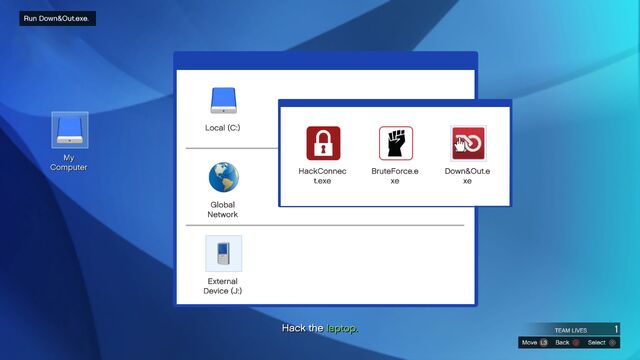
Task: Click the Select button prompt
Action: pyautogui.click(x=602, y=343)
